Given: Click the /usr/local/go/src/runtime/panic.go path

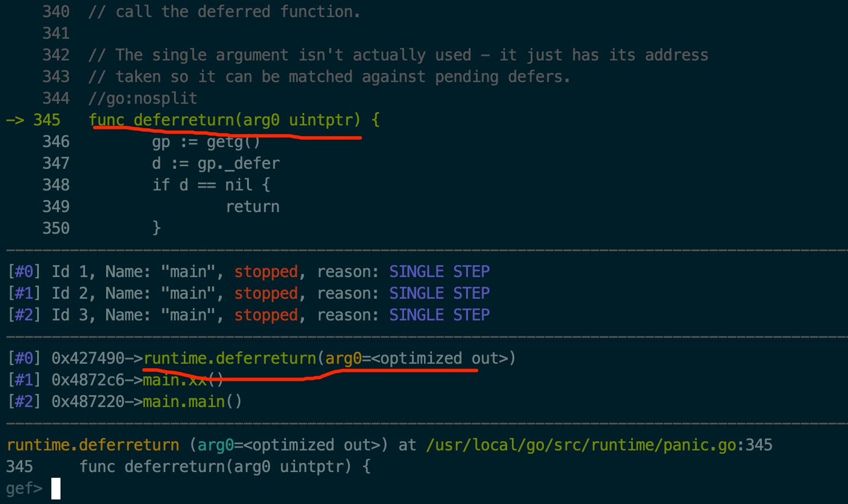Looking at the screenshot, I should (x=581, y=445).
